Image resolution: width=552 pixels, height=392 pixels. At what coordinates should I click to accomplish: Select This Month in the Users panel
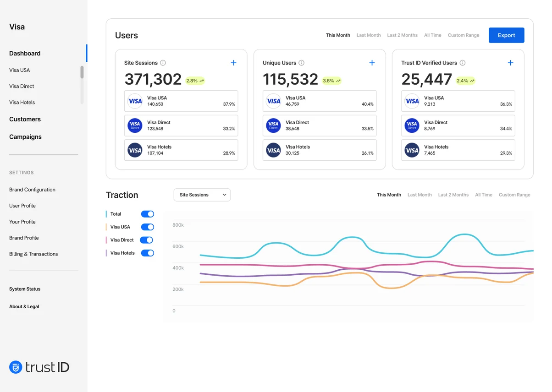pyautogui.click(x=338, y=35)
